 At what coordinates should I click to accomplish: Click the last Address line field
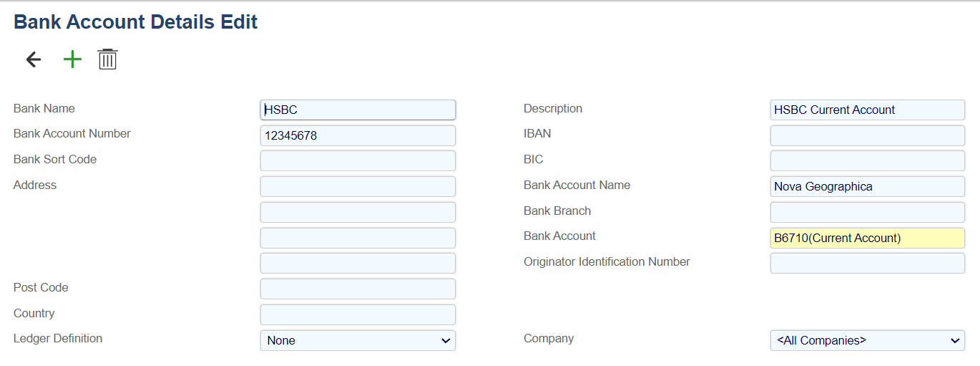click(358, 263)
